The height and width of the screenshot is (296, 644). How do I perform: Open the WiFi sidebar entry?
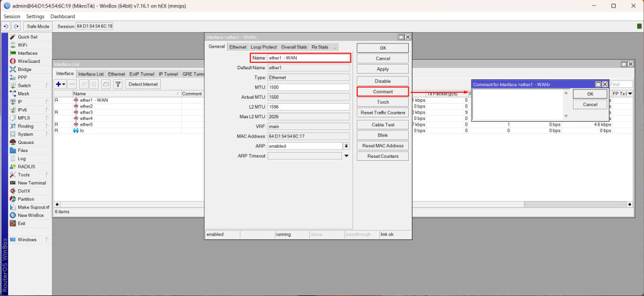23,45
